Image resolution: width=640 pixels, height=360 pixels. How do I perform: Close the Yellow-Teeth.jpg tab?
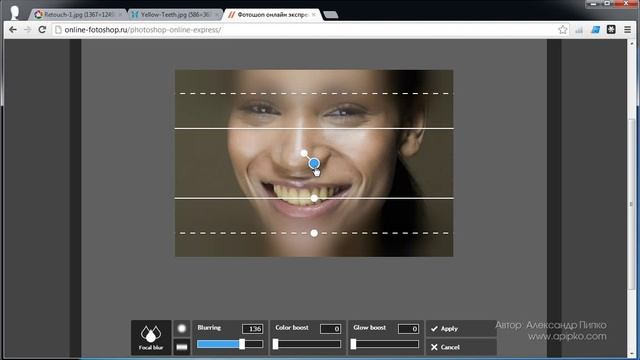[x=217, y=15]
